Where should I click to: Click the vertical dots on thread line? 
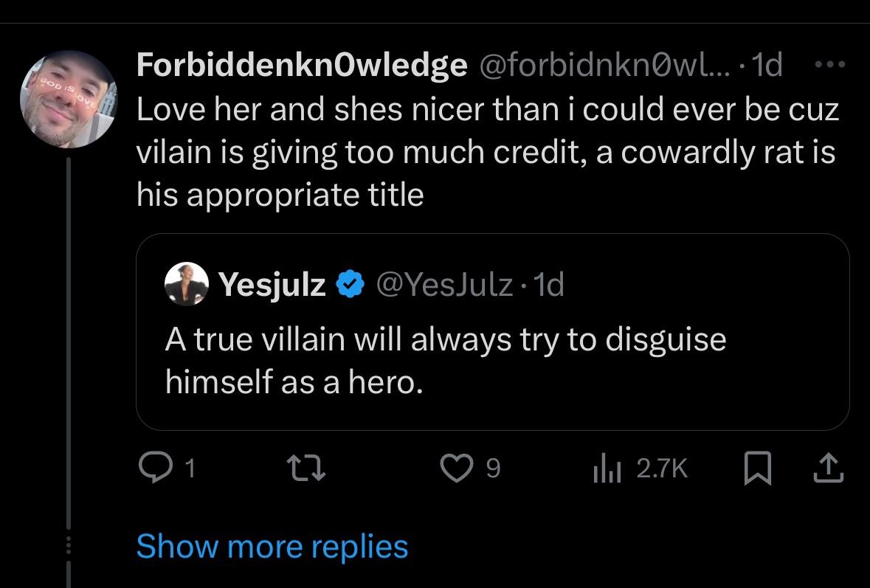point(68,547)
